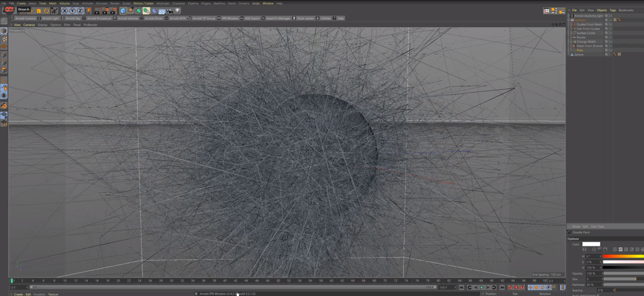644x296 pixels.
Task: Click the white Doodle Paint color swatch
Action: [591, 244]
